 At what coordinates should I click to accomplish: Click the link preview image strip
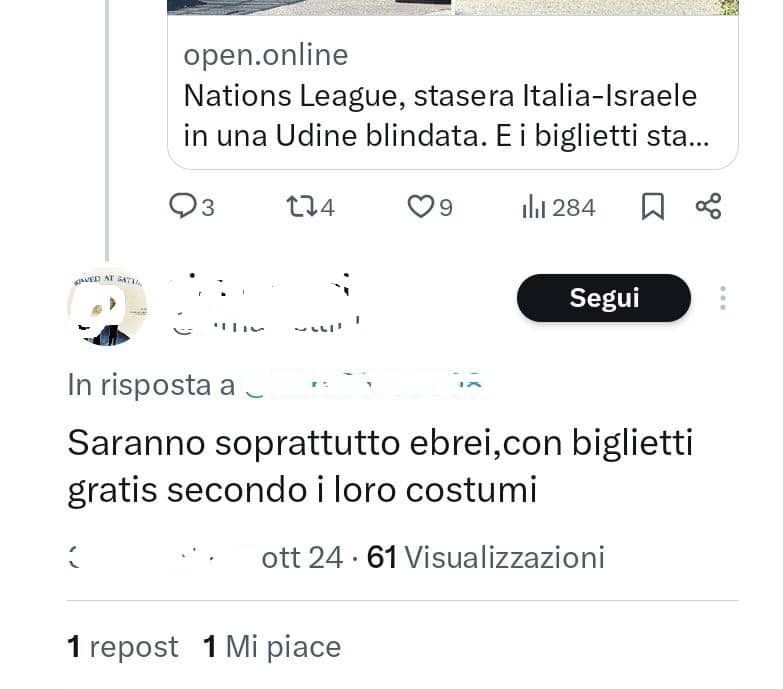tap(452, 7)
